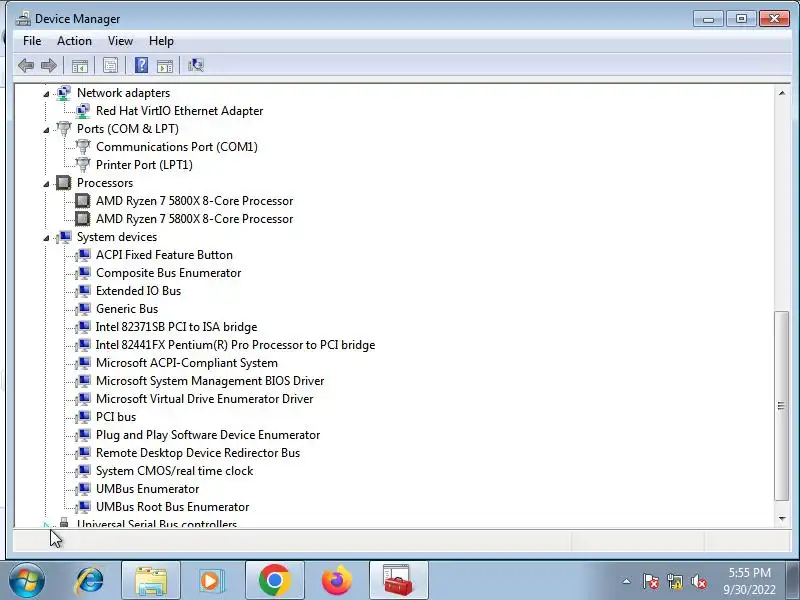Select Printer Port (LPT1)
The height and width of the screenshot is (600, 800).
tap(144, 165)
